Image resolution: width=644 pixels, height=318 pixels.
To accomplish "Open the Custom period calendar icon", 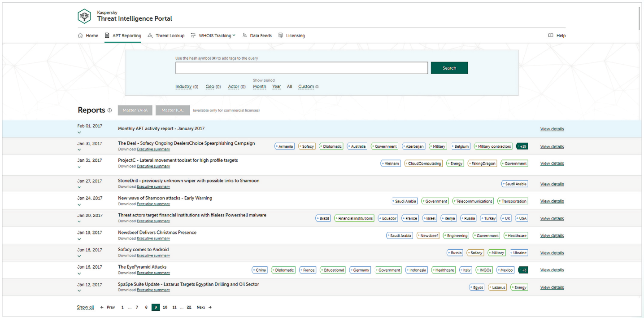I will [317, 87].
